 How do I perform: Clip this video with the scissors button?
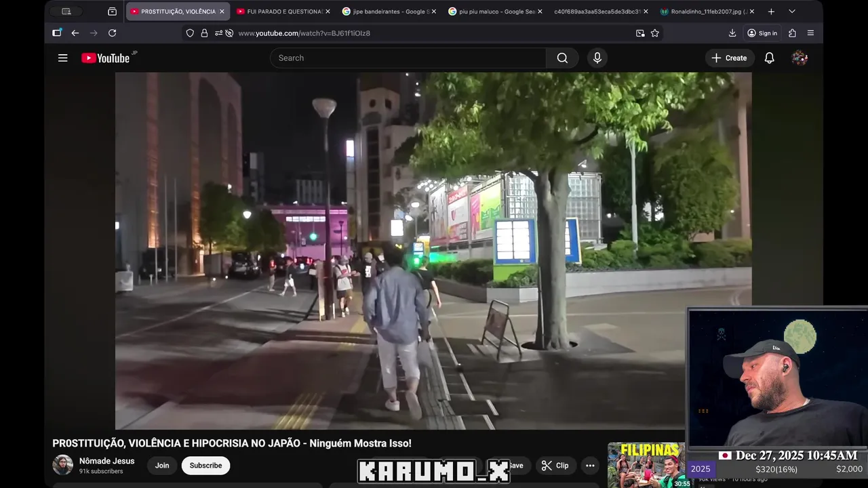click(x=555, y=466)
